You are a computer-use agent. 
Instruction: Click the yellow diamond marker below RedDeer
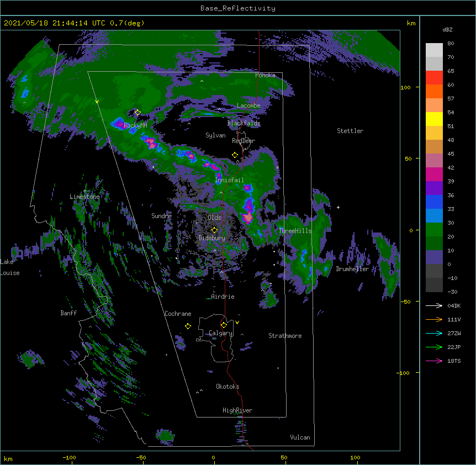(235, 155)
